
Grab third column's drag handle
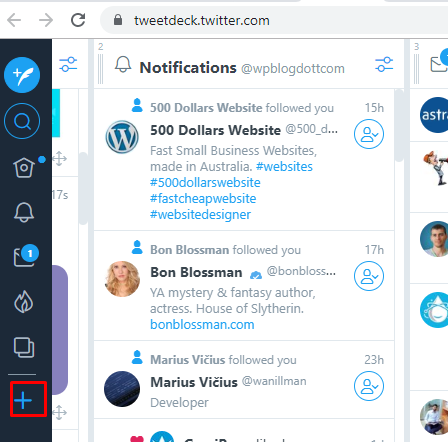pyautogui.click(x=416, y=69)
